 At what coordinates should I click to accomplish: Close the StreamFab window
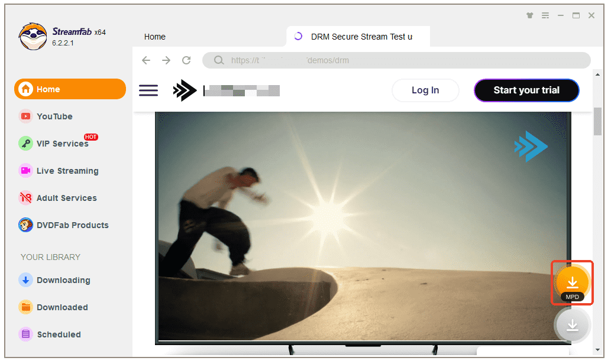pyautogui.click(x=591, y=15)
